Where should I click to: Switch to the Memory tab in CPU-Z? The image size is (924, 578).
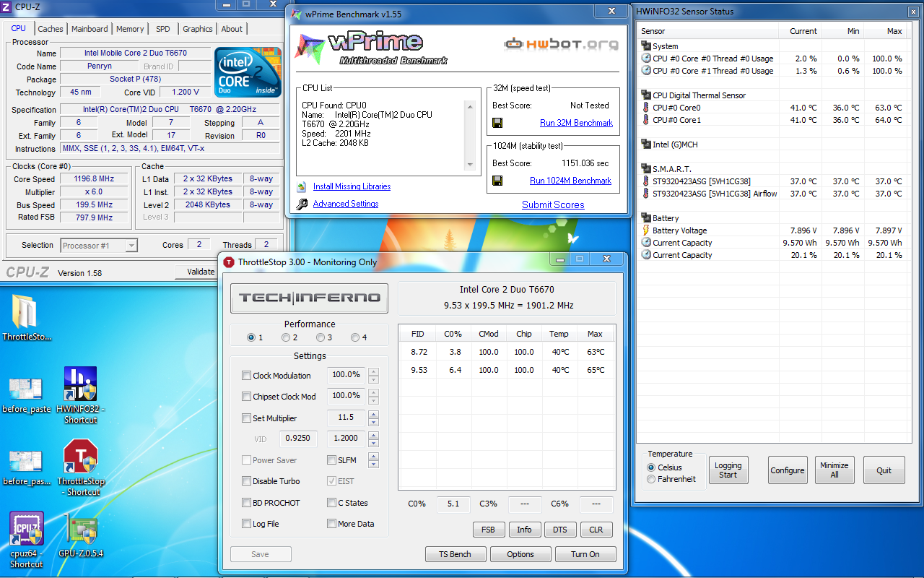tap(130, 29)
